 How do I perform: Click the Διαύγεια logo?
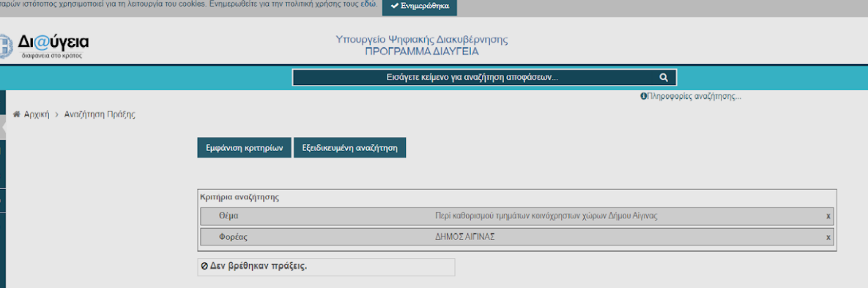click(45, 45)
